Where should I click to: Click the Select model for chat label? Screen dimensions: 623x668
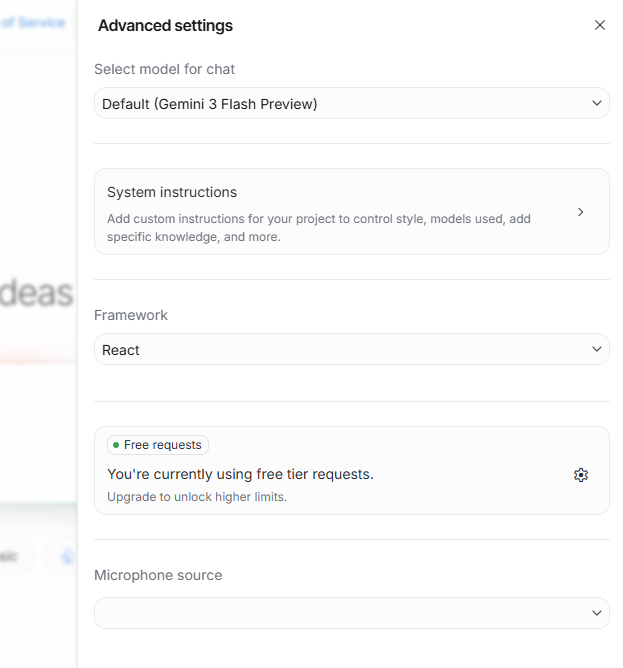tap(164, 69)
